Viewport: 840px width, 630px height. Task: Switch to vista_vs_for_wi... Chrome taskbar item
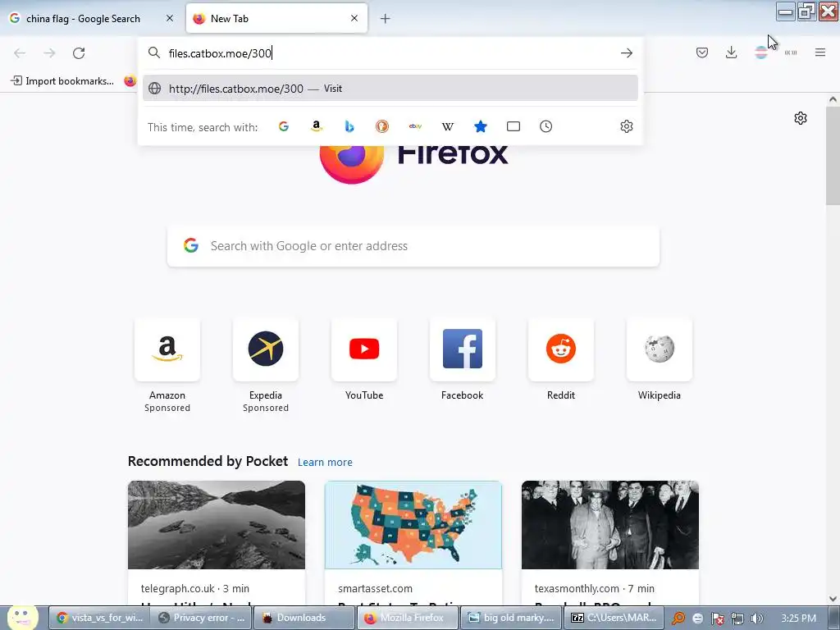pyautogui.click(x=99, y=618)
